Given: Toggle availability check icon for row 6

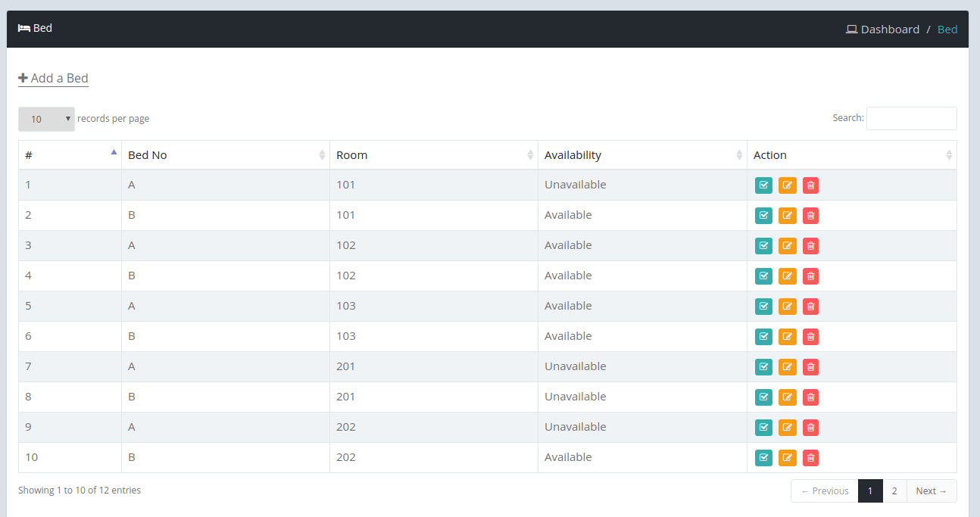Looking at the screenshot, I should [x=763, y=337].
